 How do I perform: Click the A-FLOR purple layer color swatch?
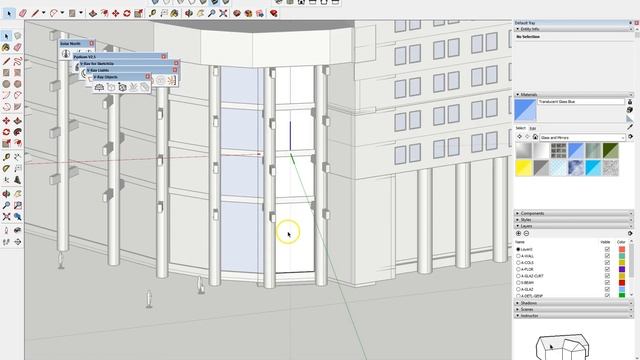click(622, 269)
